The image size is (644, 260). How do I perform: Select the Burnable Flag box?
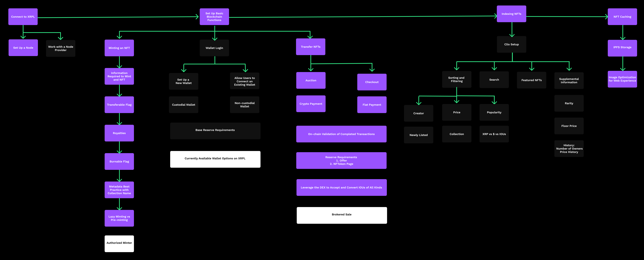pos(119,162)
